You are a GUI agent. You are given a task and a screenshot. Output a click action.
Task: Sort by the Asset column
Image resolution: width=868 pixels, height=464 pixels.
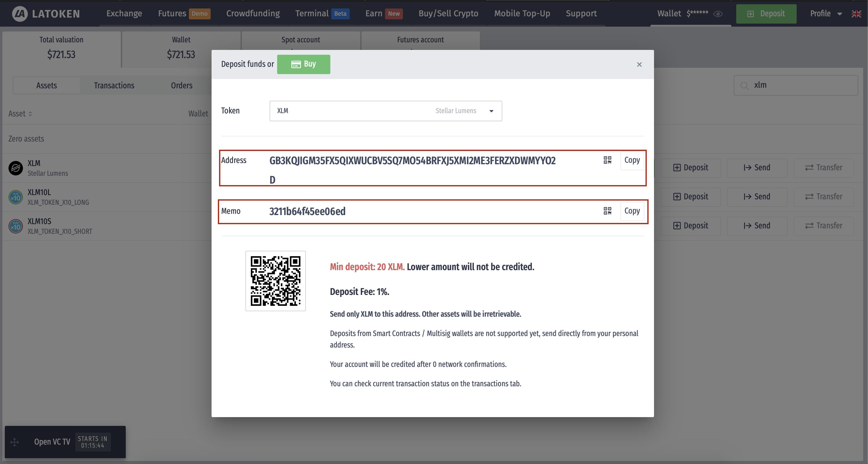pyautogui.click(x=20, y=114)
